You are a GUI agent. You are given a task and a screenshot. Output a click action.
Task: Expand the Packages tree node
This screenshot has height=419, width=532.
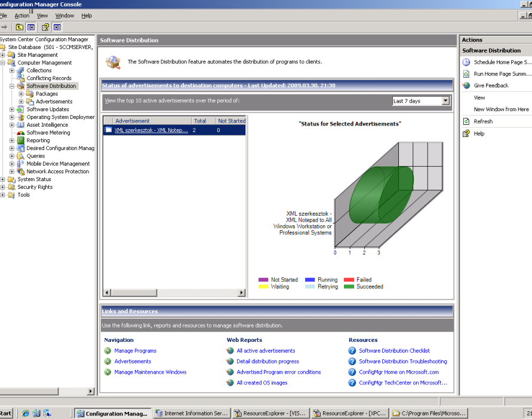pos(21,94)
